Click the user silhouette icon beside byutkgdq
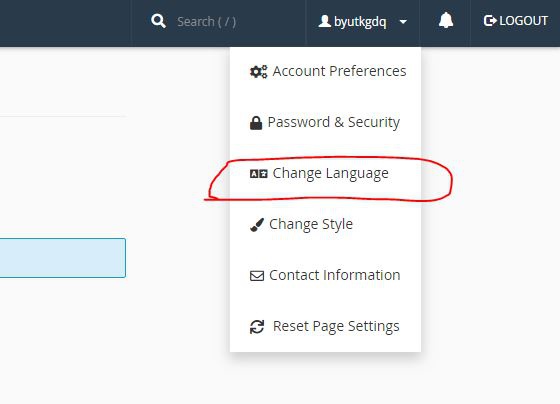 coord(324,21)
